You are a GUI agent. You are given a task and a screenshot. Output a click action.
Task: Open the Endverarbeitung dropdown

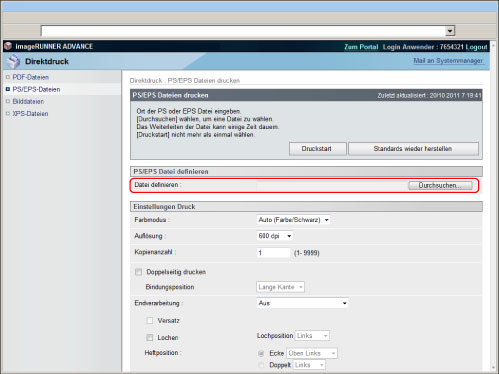point(302,303)
